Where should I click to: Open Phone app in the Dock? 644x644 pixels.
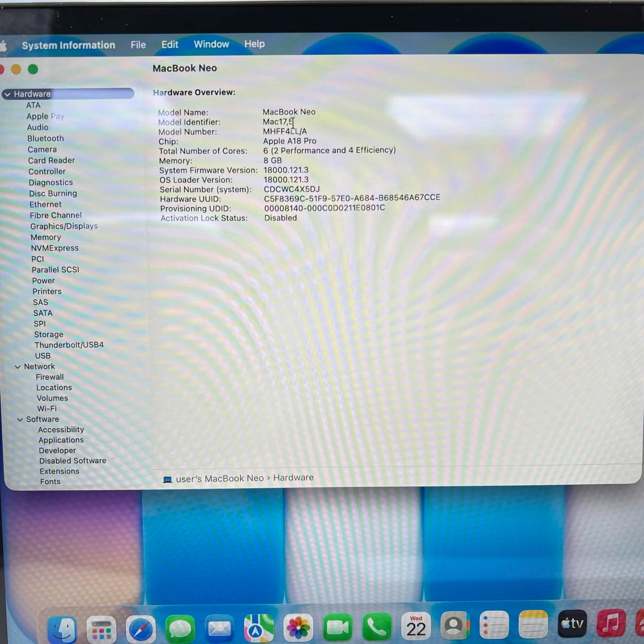tap(377, 627)
